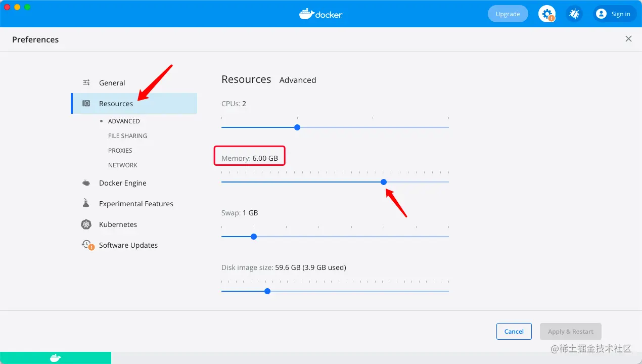Open the NETWORK sub-item

[123, 165]
